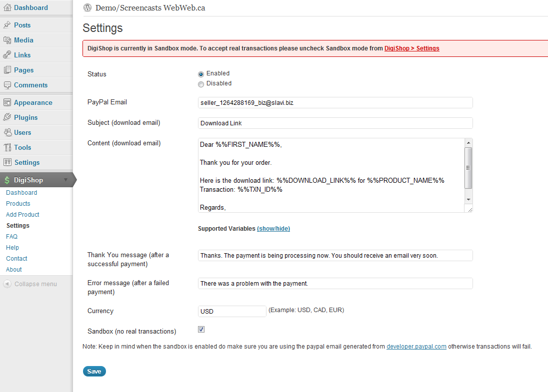Click the textarea resize grip corner
Screen dimensions: 548x392
pyautogui.click(x=469, y=209)
